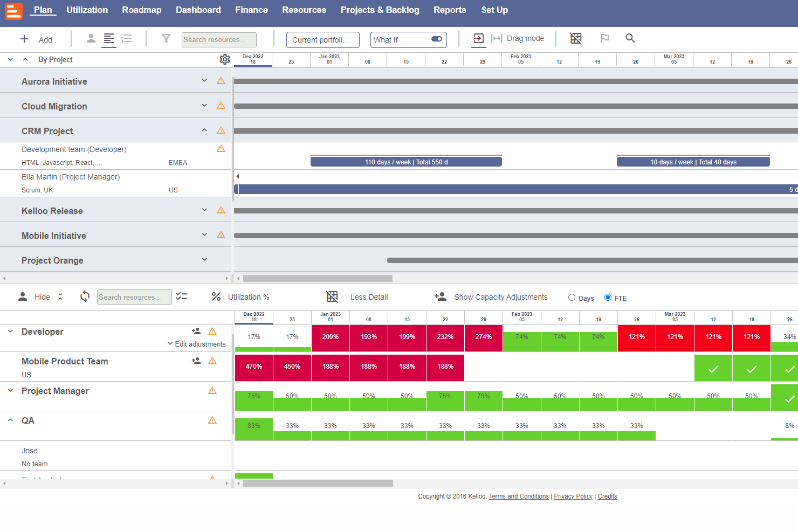Click the Edit adjustments link under Developer

point(200,344)
